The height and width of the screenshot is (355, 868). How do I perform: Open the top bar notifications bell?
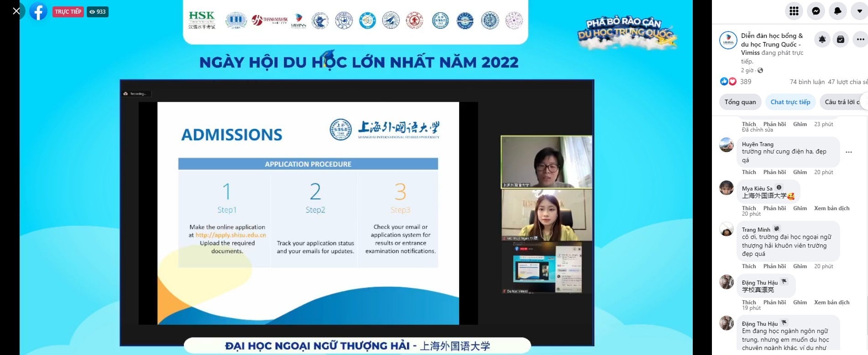838,11
